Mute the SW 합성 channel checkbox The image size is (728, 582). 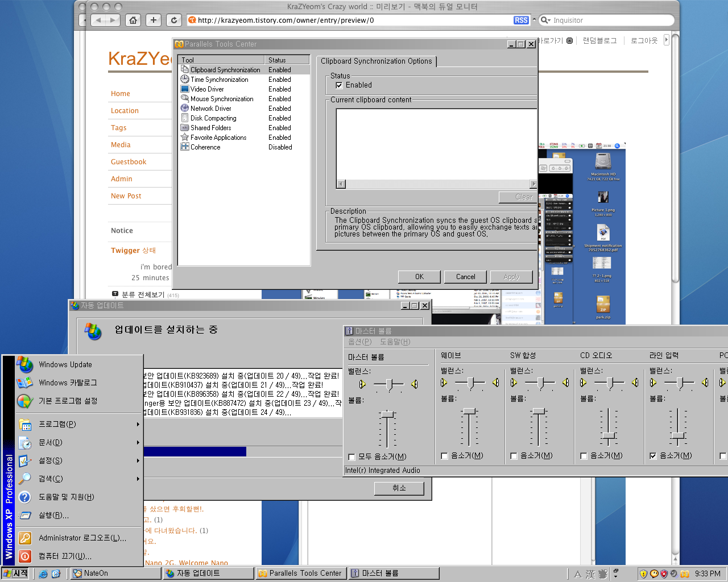pyautogui.click(x=514, y=456)
